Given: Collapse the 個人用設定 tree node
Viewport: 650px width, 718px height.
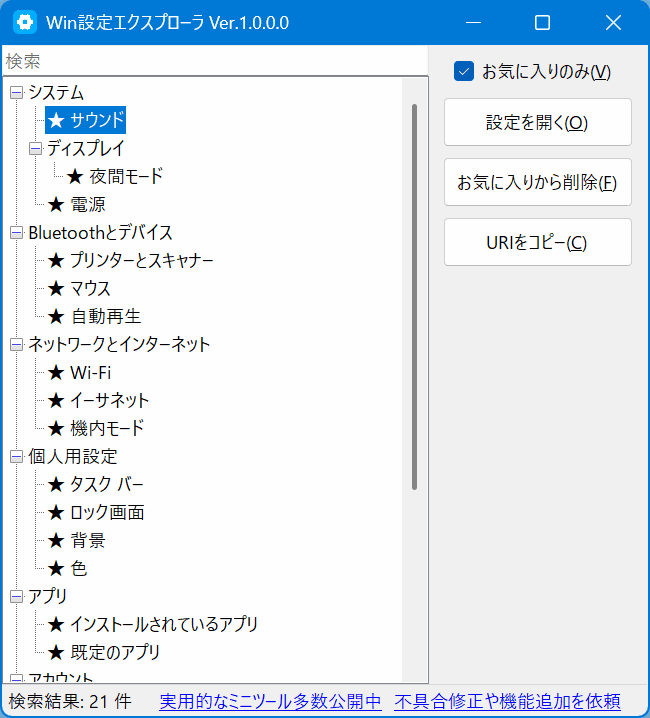Looking at the screenshot, I should [16, 457].
